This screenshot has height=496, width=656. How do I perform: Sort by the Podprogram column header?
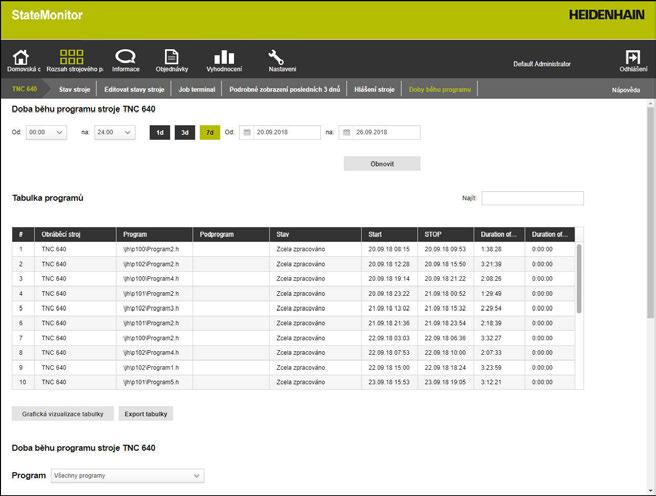pos(231,235)
